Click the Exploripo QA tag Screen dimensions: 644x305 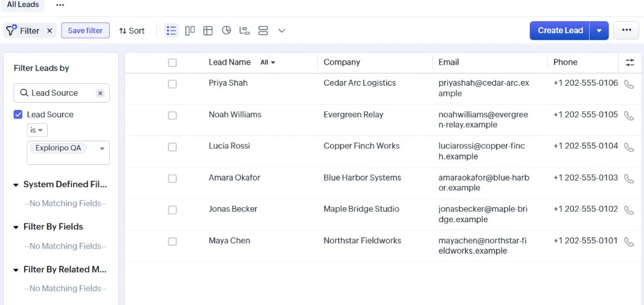[x=59, y=149]
